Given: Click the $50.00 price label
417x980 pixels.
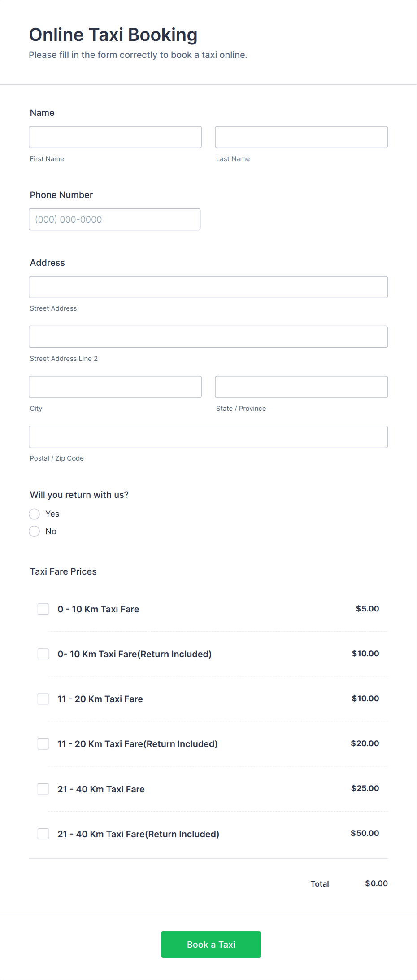Looking at the screenshot, I should pyautogui.click(x=365, y=833).
